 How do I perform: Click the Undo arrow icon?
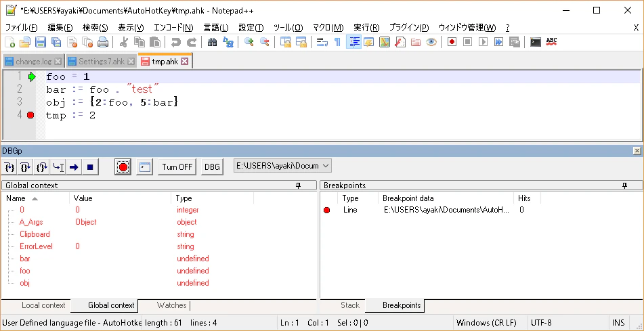point(176,42)
